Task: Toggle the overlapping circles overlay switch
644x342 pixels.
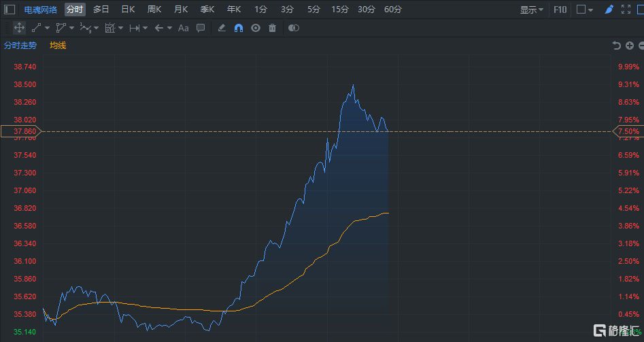Action: [x=294, y=28]
